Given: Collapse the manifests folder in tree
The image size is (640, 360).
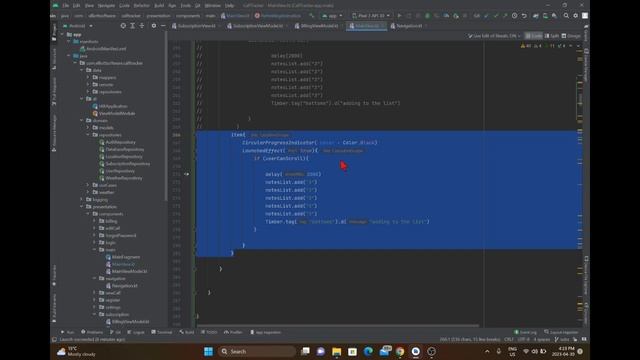Looking at the screenshot, I should coord(69,42).
